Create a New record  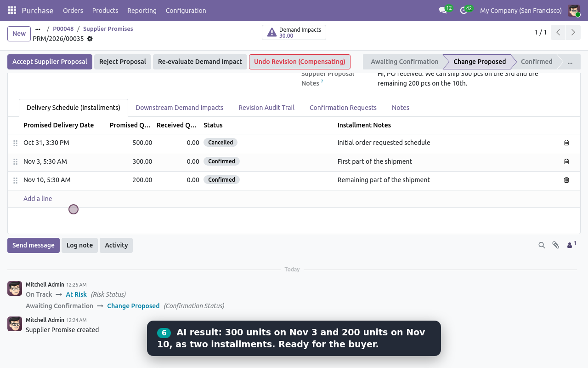point(19,34)
